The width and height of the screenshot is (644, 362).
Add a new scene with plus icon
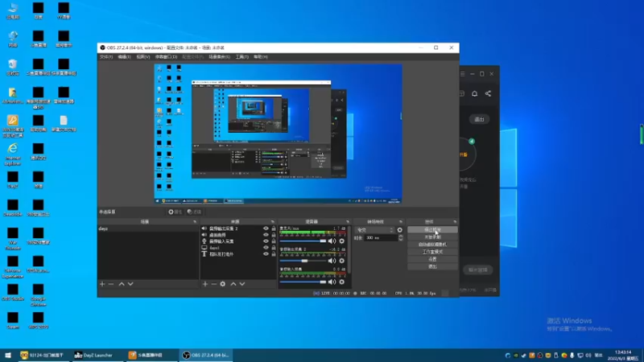(x=102, y=284)
